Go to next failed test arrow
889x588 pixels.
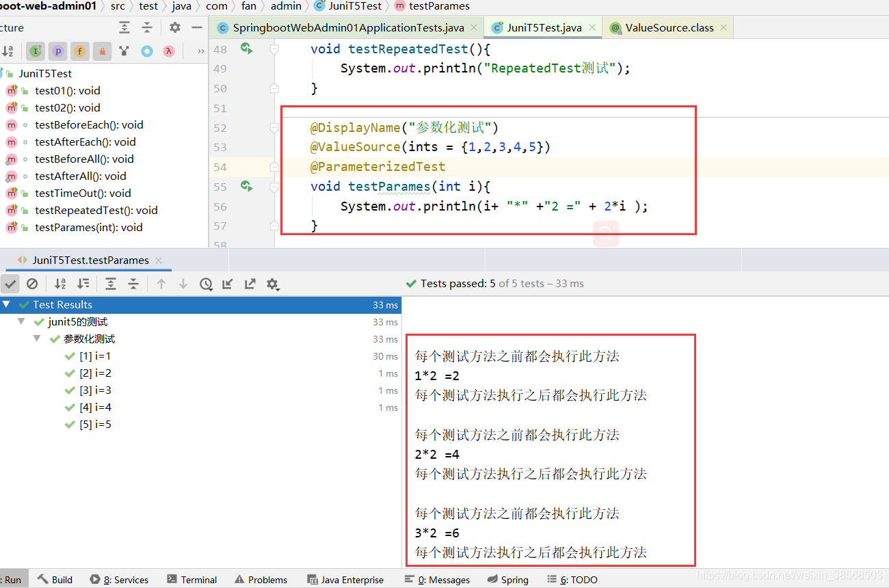point(183,284)
